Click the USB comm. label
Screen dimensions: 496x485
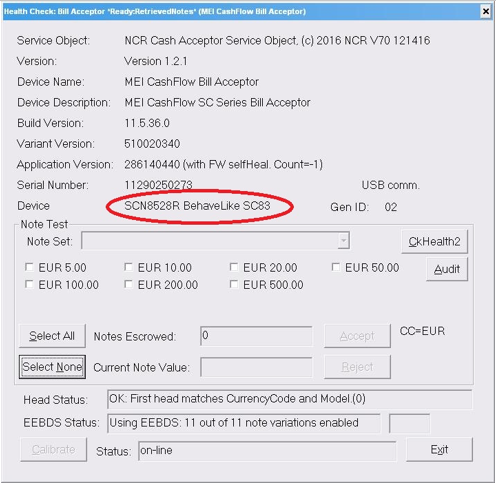coord(391,185)
